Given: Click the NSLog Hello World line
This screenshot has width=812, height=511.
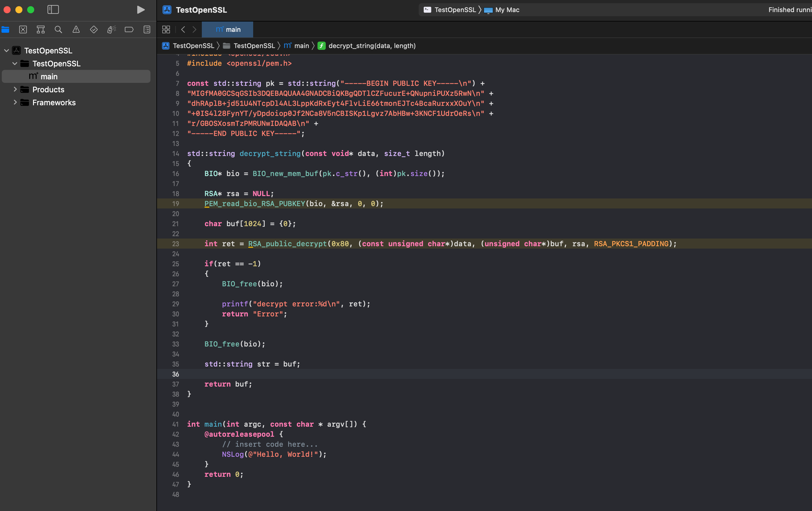Looking at the screenshot, I should [274, 454].
